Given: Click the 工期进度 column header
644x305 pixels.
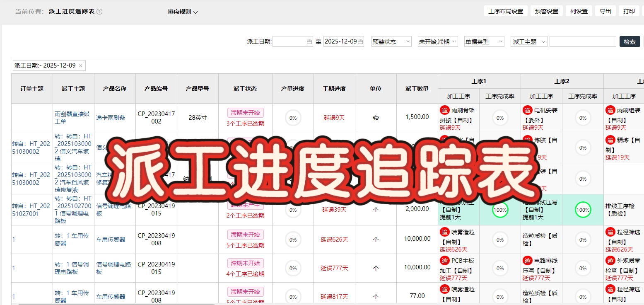Looking at the screenshot, I should tap(334, 89).
